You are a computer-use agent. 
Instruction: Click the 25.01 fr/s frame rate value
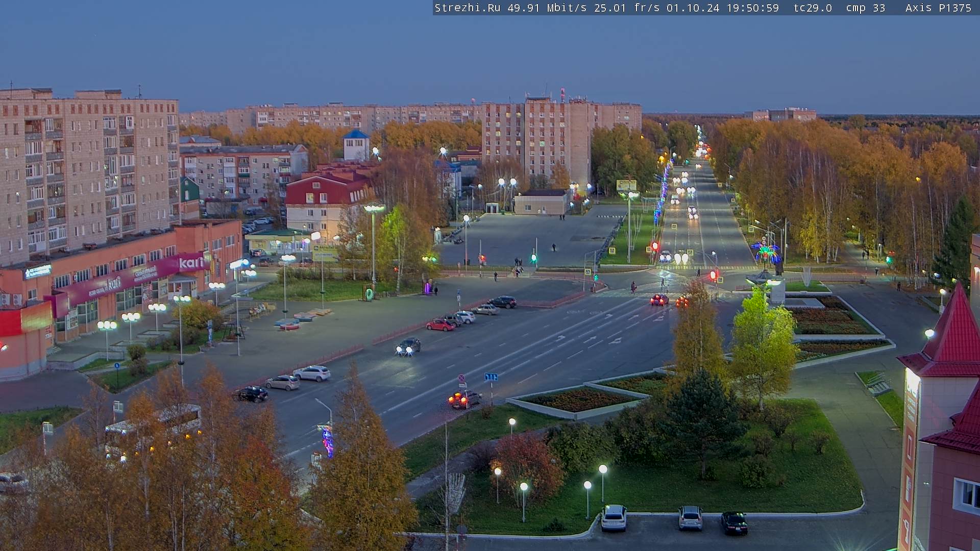point(627,8)
